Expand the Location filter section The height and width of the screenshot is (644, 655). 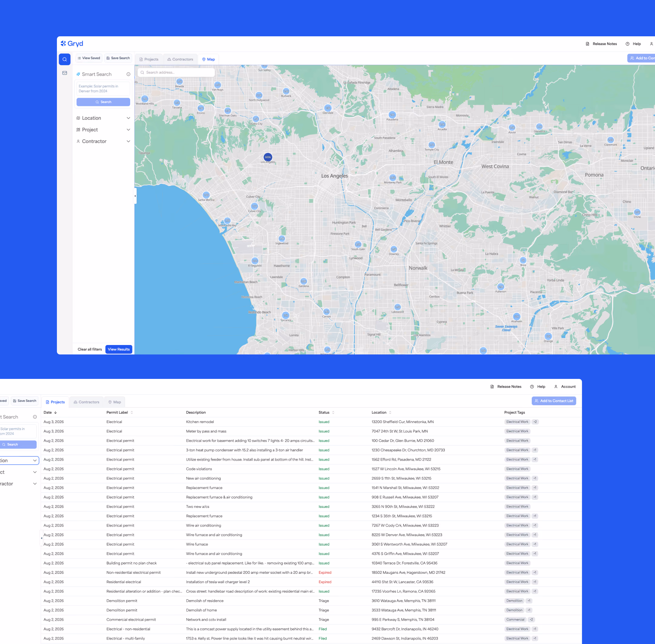[103, 118]
